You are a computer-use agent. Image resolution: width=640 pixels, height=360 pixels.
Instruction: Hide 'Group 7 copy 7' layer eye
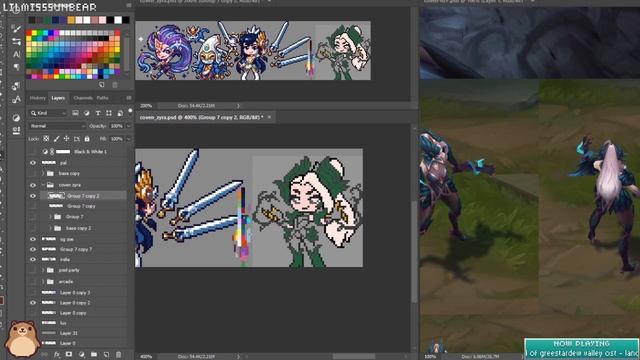(x=33, y=249)
